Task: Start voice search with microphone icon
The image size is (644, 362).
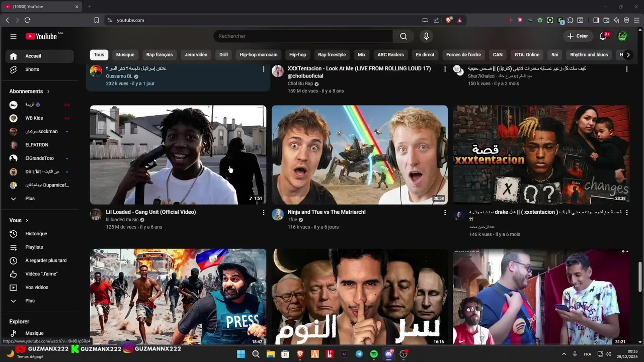Action: click(426, 36)
